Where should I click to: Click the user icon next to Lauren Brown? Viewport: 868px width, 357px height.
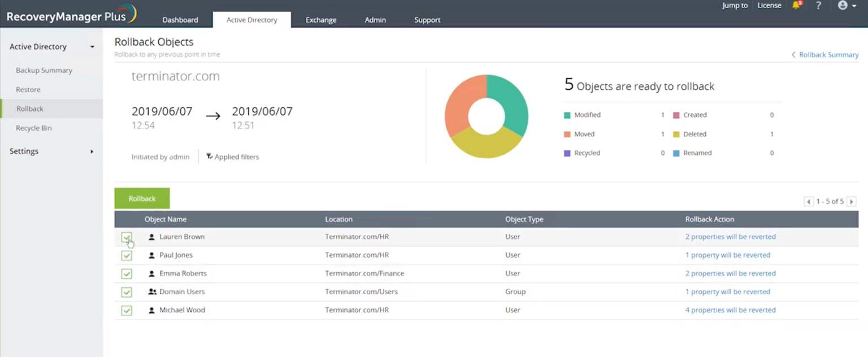coord(151,237)
